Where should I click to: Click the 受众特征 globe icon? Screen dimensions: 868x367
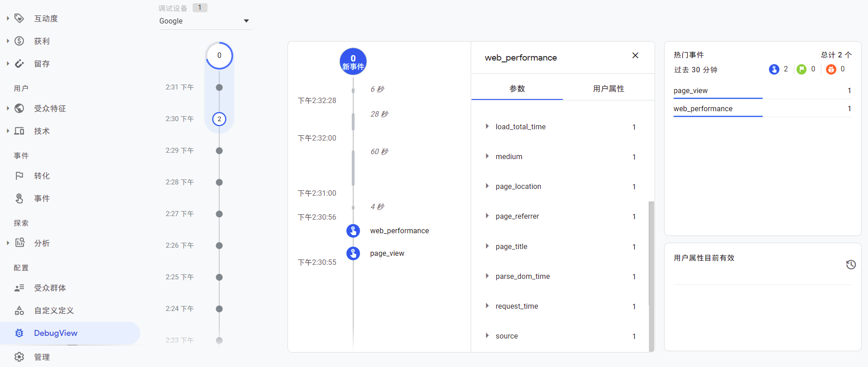[x=19, y=108]
